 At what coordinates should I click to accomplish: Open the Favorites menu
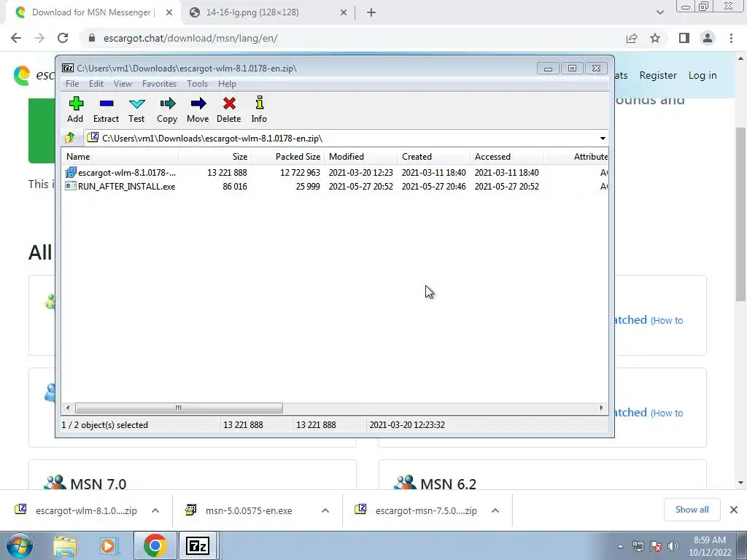click(159, 84)
